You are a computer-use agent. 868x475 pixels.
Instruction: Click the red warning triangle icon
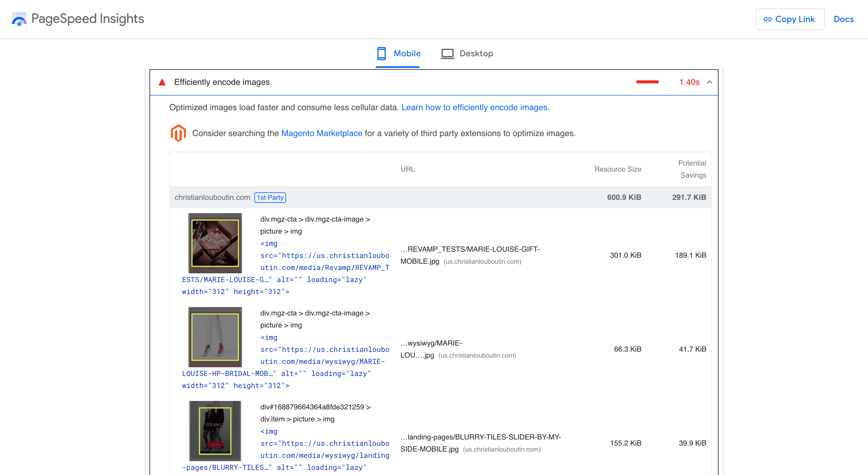click(162, 82)
